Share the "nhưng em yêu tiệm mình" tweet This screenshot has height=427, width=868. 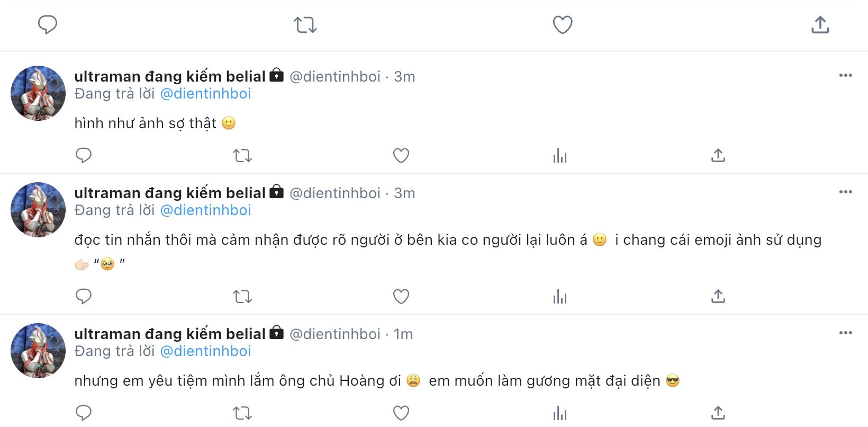718,413
